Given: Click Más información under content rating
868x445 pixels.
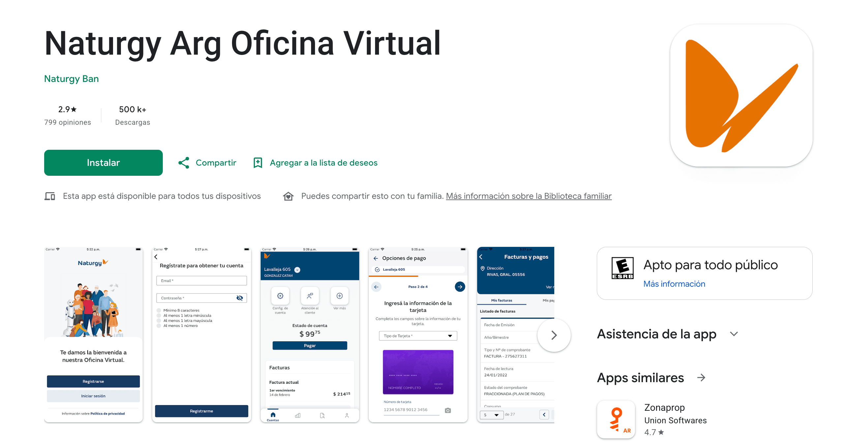Looking at the screenshot, I should click(x=674, y=284).
